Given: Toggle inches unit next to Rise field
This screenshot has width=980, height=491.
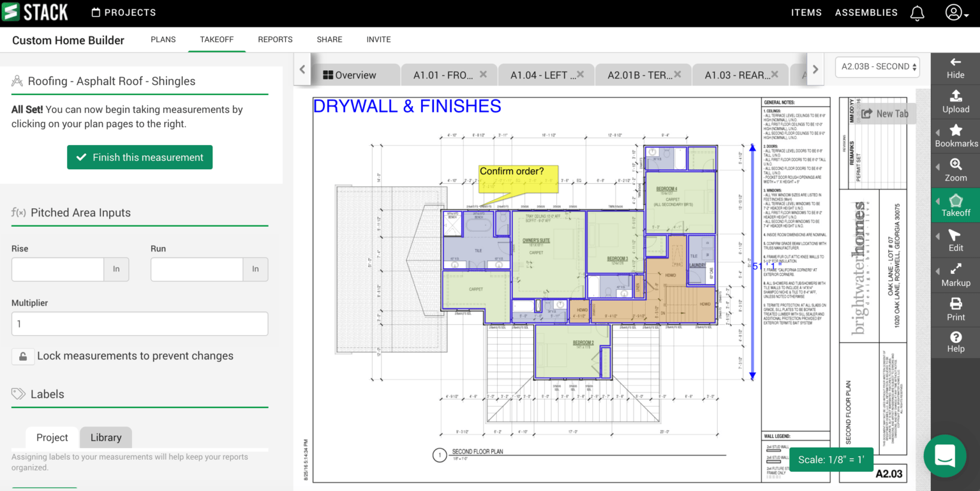Looking at the screenshot, I should click(x=116, y=269).
